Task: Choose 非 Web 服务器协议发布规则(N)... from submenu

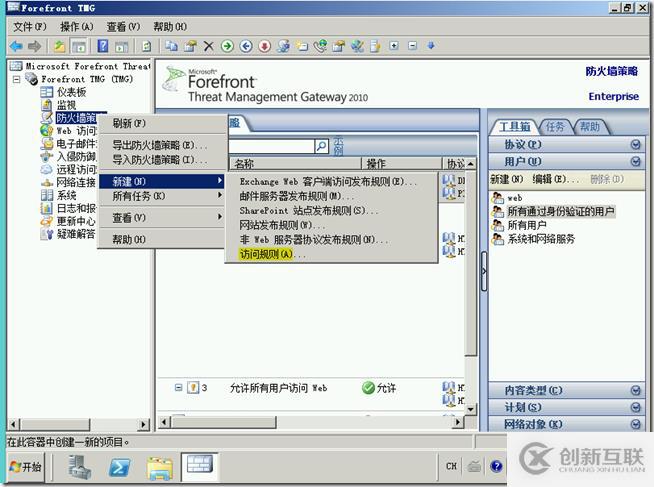Action: 332,240
